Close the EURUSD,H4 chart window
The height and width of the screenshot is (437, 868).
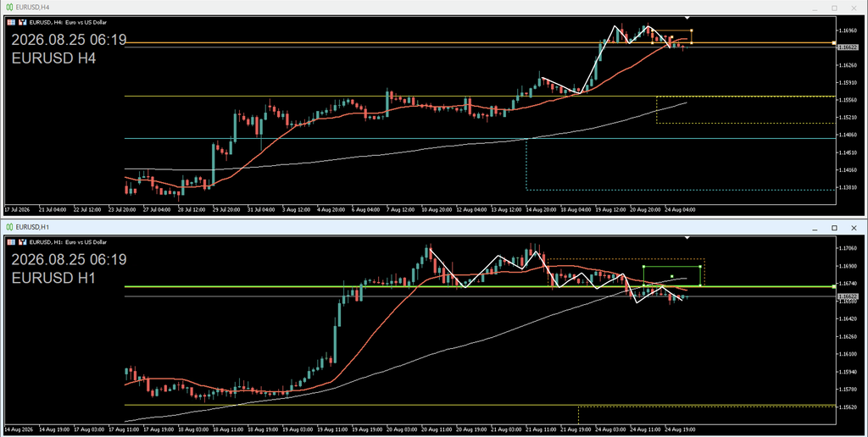854,8
